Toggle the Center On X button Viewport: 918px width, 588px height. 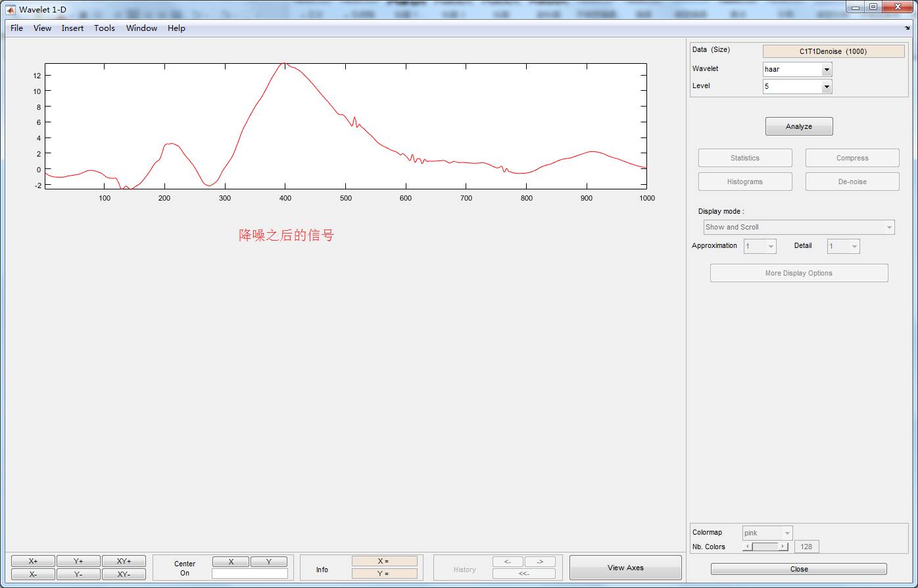click(231, 562)
